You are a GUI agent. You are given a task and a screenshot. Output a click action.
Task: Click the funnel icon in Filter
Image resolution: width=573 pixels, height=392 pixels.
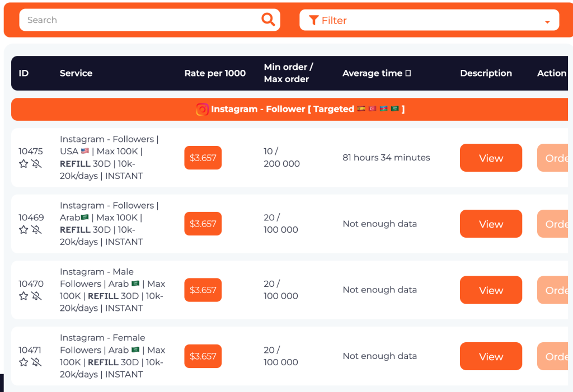click(313, 21)
